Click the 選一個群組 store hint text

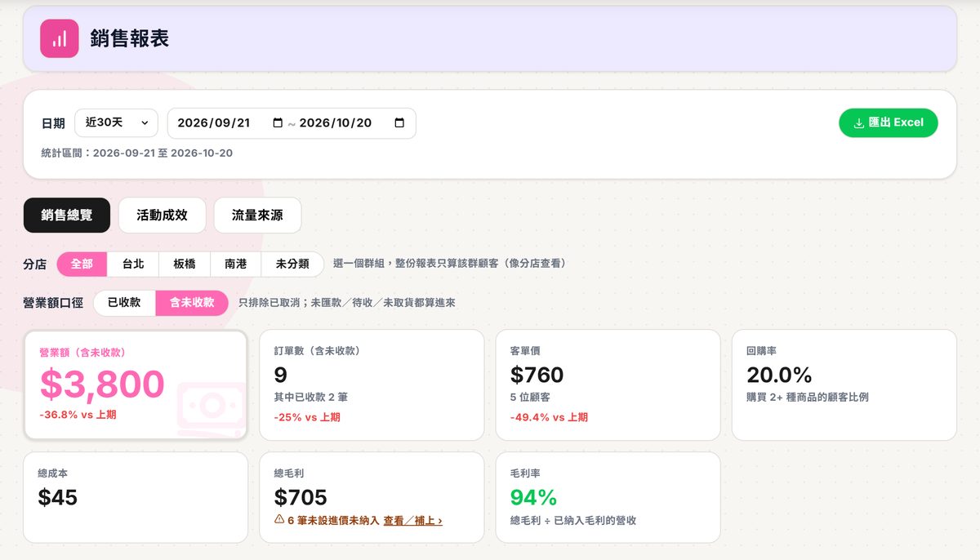[450, 264]
